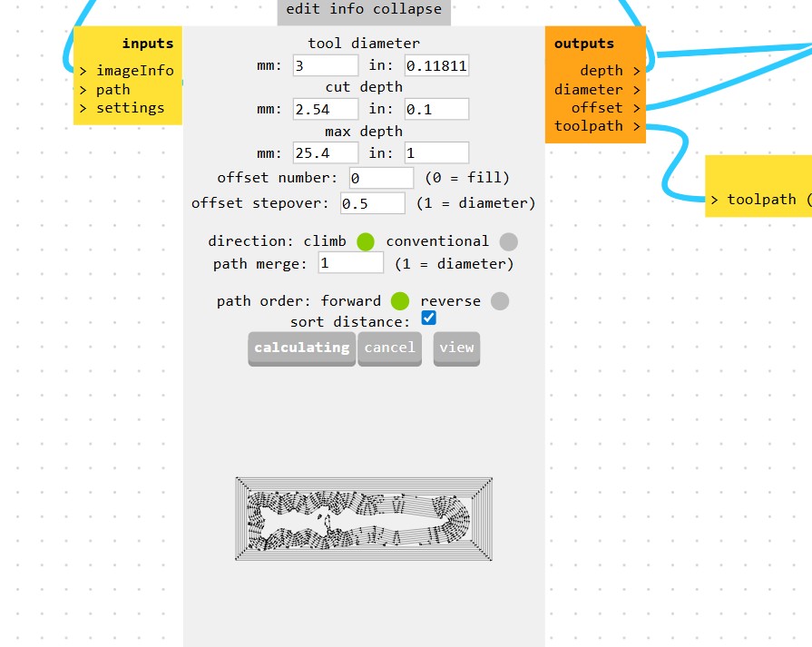
Task: Select reverse path order radio button
Action: click(x=500, y=301)
